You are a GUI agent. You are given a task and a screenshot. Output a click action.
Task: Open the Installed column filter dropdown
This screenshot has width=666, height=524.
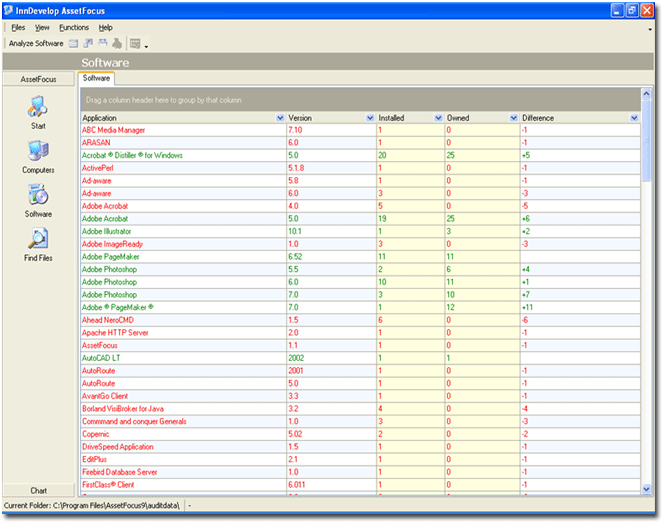point(438,118)
